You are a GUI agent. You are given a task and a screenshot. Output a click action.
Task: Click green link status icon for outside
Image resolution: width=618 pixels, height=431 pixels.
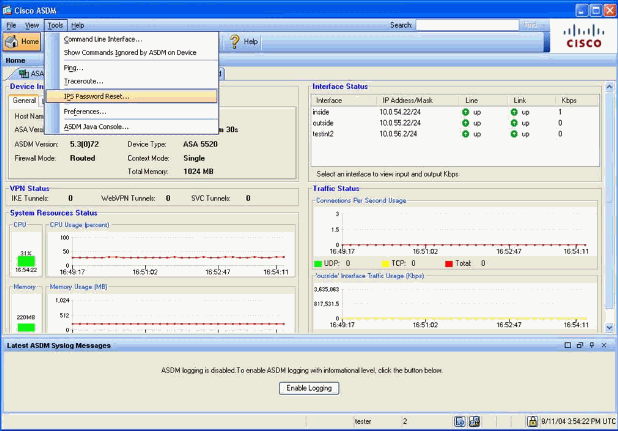click(513, 123)
